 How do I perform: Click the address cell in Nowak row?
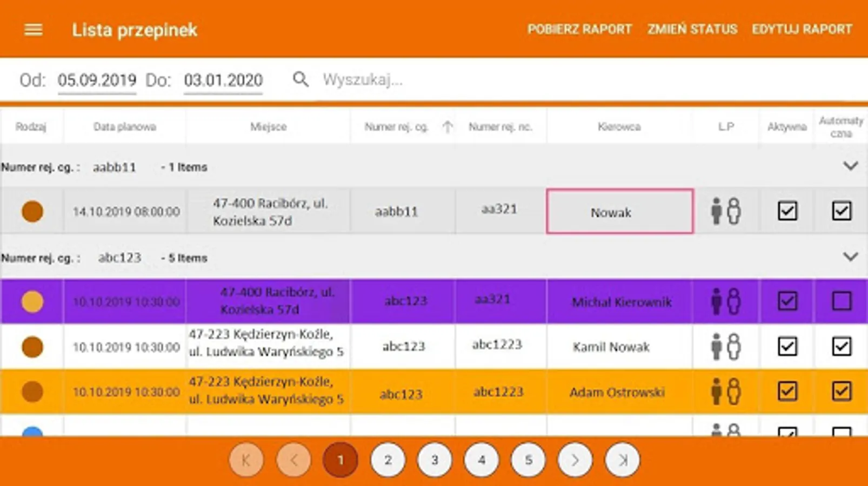[269, 212]
